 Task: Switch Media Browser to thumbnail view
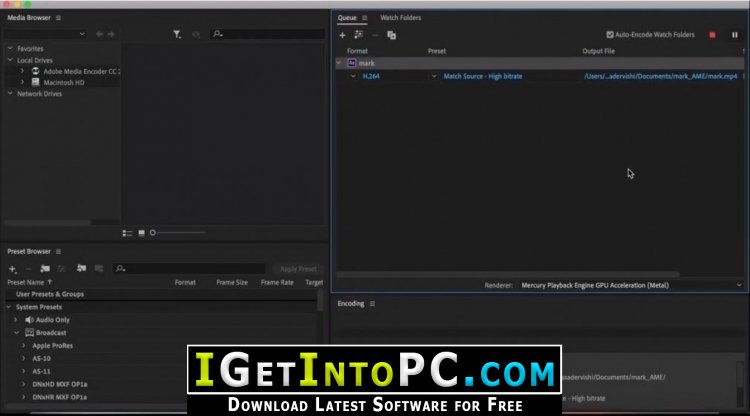point(142,233)
